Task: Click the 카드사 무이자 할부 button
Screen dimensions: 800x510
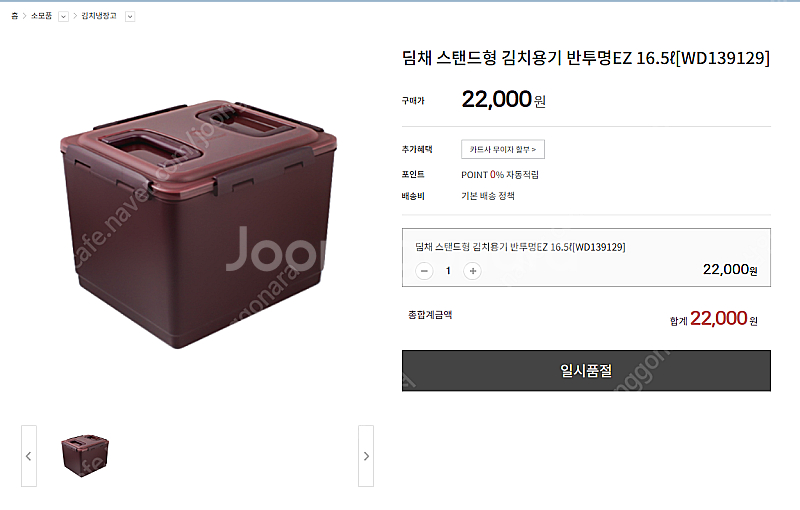Action: [x=503, y=149]
